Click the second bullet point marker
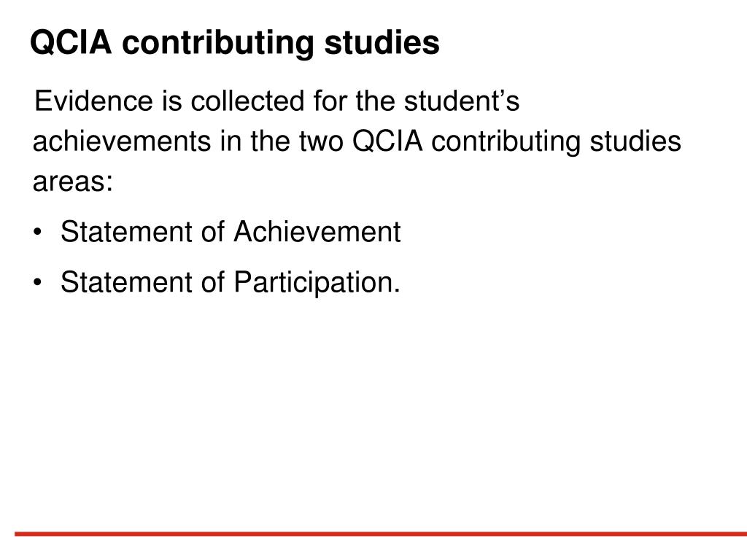This screenshot has height=560, width=747. pyautogui.click(x=38, y=282)
